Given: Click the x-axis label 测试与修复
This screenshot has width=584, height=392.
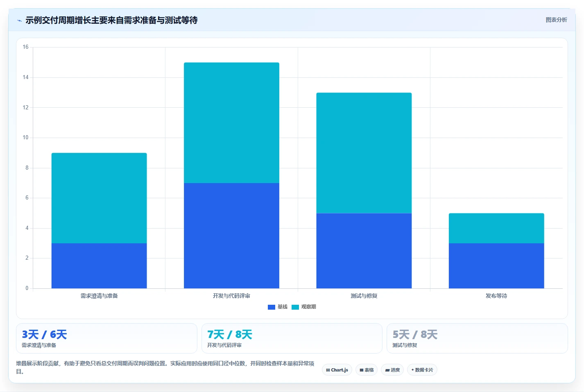Looking at the screenshot, I should point(364,296).
